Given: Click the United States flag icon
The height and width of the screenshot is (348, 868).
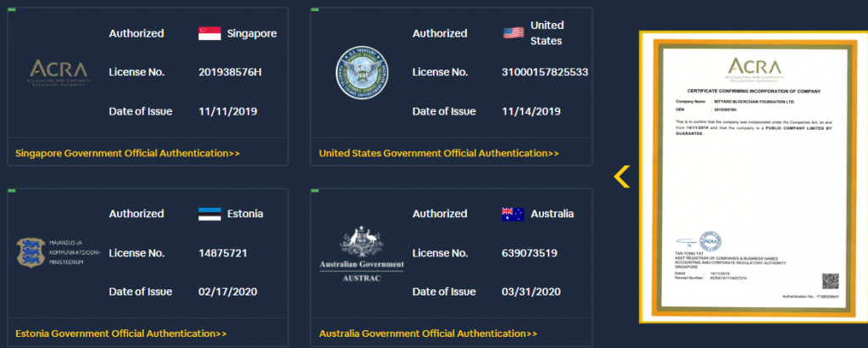Looking at the screenshot, I should [x=514, y=33].
